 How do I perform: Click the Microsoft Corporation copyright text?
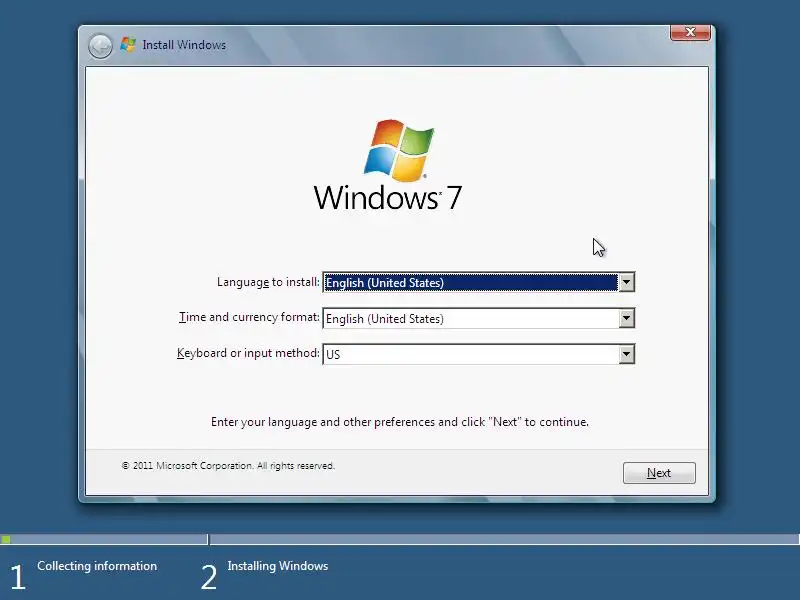pos(228,466)
